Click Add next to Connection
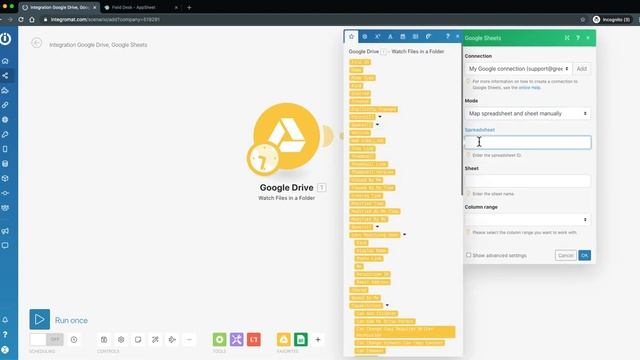 tap(582, 69)
